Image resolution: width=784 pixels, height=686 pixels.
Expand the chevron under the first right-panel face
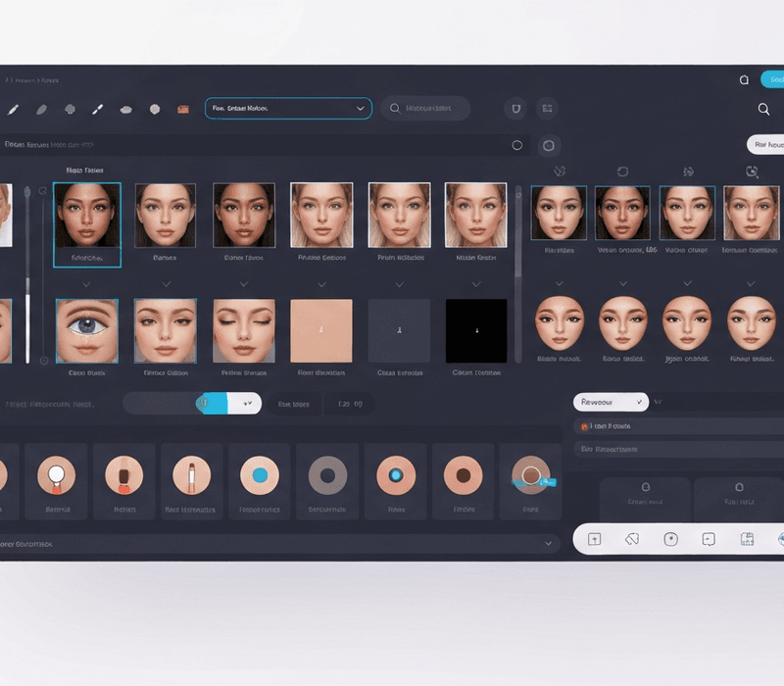point(560,283)
